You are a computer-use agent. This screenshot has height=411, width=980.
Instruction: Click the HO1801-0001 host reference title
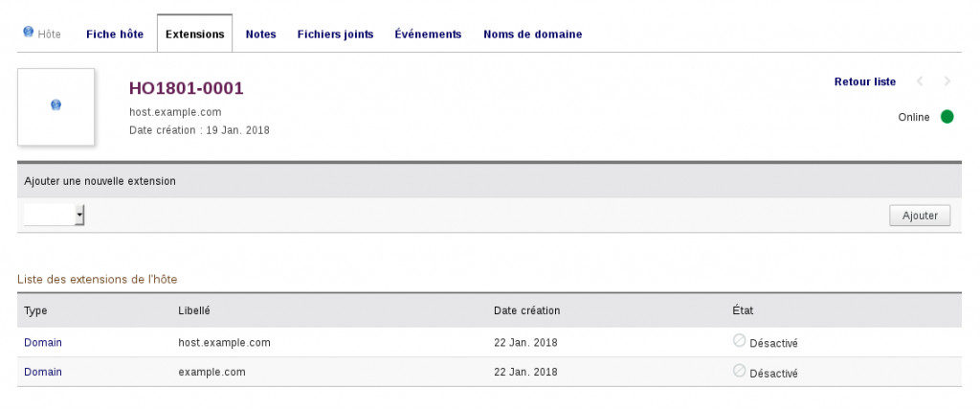pyautogui.click(x=187, y=88)
